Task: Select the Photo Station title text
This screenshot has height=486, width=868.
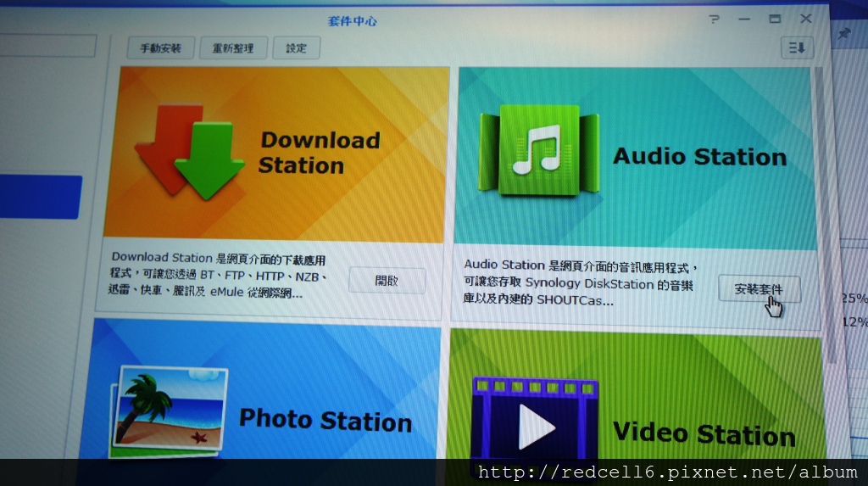Action: (x=325, y=420)
